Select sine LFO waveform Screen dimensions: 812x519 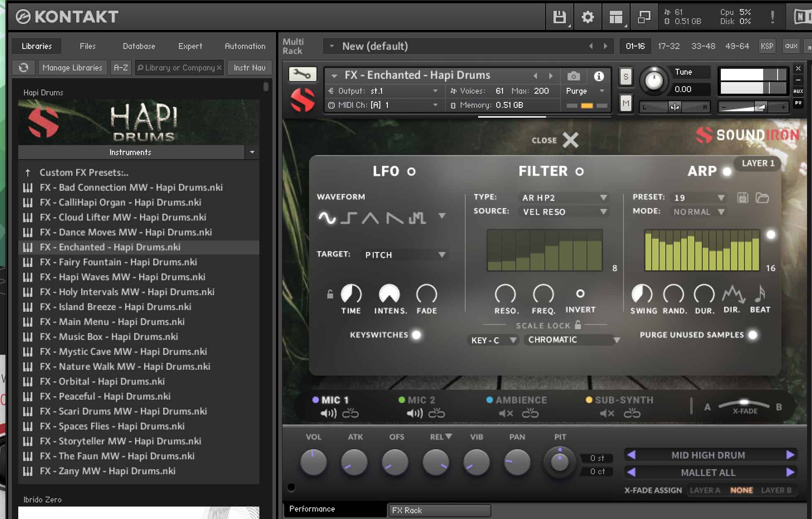327,217
